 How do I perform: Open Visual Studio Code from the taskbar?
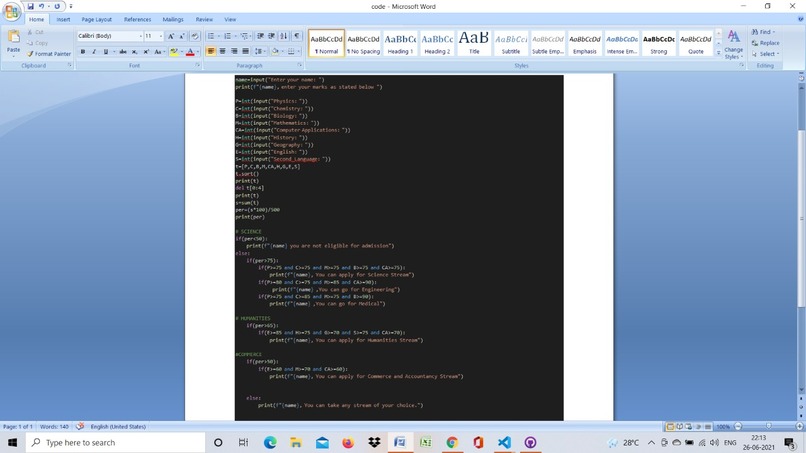[504, 443]
